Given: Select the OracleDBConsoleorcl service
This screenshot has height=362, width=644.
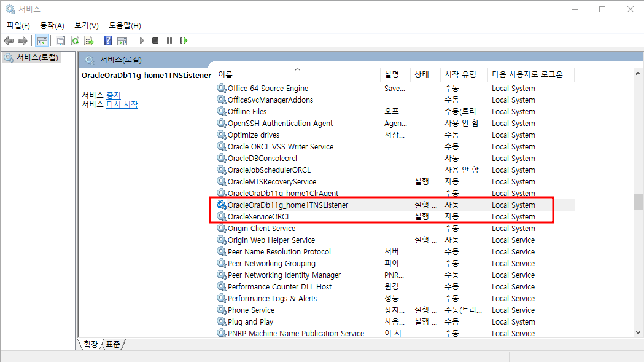Looking at the screenshot, I should [x=262, y=159].
